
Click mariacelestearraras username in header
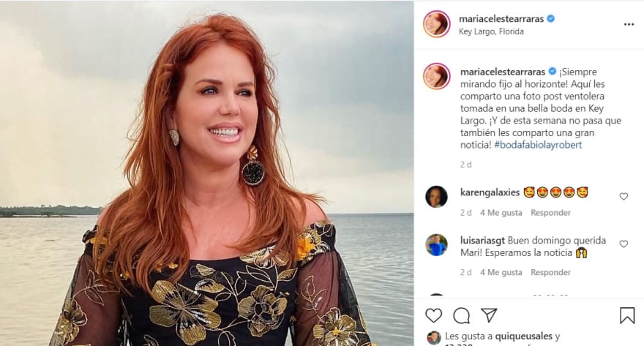[502, 18]
